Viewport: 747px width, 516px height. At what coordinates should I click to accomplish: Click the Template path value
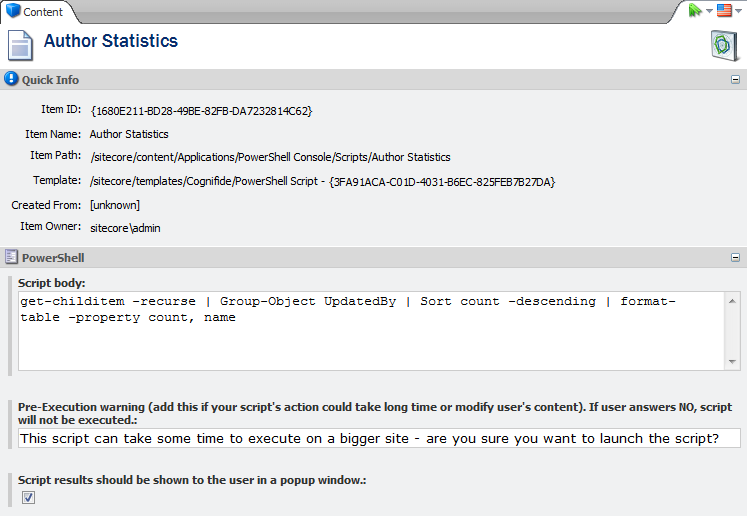tap(322, 182)
